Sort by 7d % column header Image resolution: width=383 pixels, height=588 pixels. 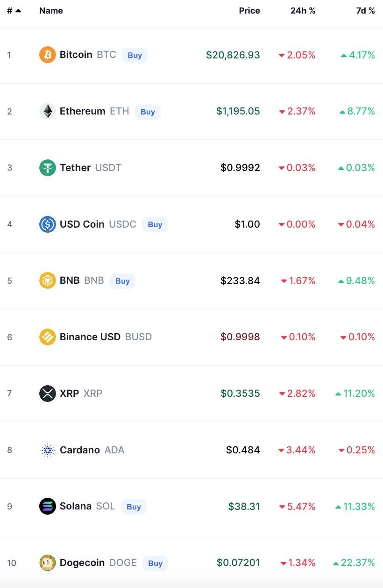point(365,11)
